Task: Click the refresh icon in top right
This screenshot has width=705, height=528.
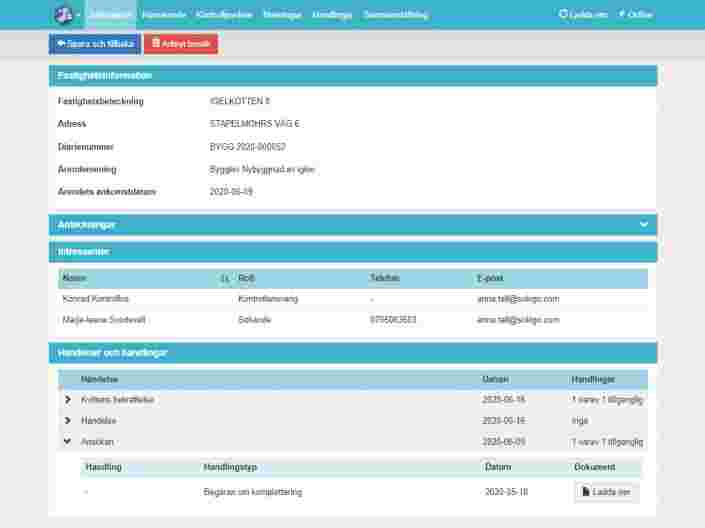Action: (x=563, y=15)
